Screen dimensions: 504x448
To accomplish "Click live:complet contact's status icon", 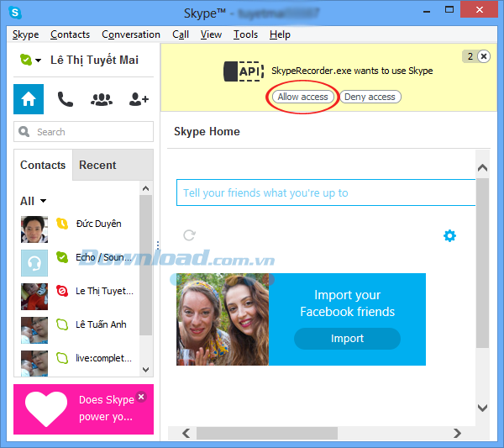I will (x=62, y=358).
